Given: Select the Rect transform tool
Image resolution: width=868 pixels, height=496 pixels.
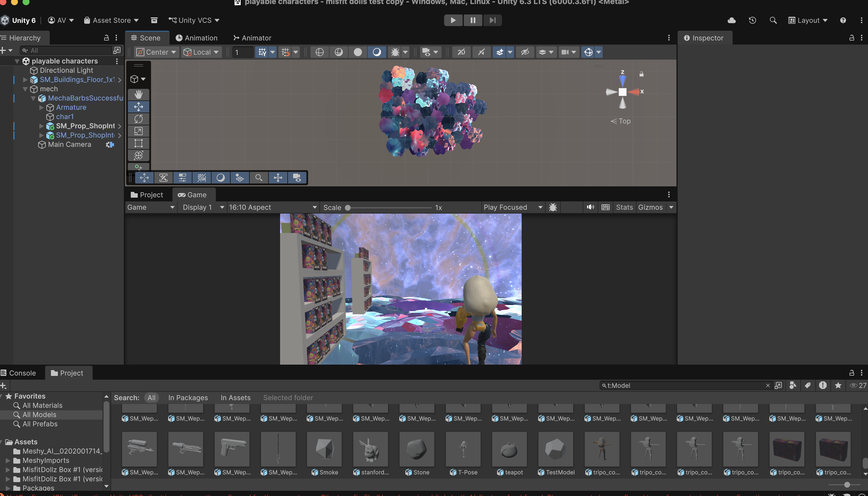Looking at the screenshot, I should (138, 143).
